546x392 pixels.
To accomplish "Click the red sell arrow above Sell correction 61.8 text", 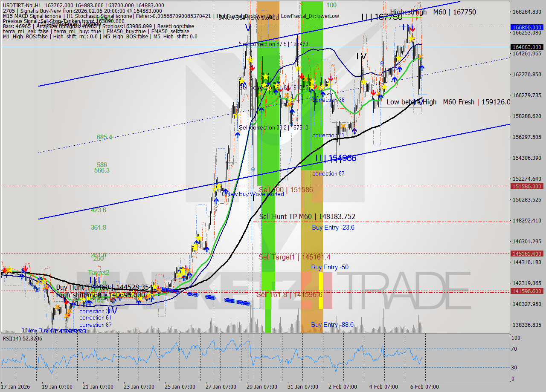I will pos(253,68).
